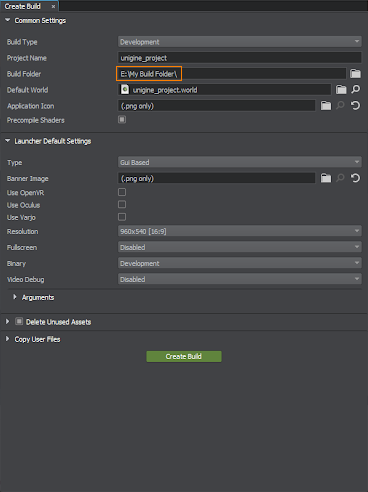This screenshot has height=492, width=368.
Task: Tick the Use Varjo checkbox
Action: 122,217
